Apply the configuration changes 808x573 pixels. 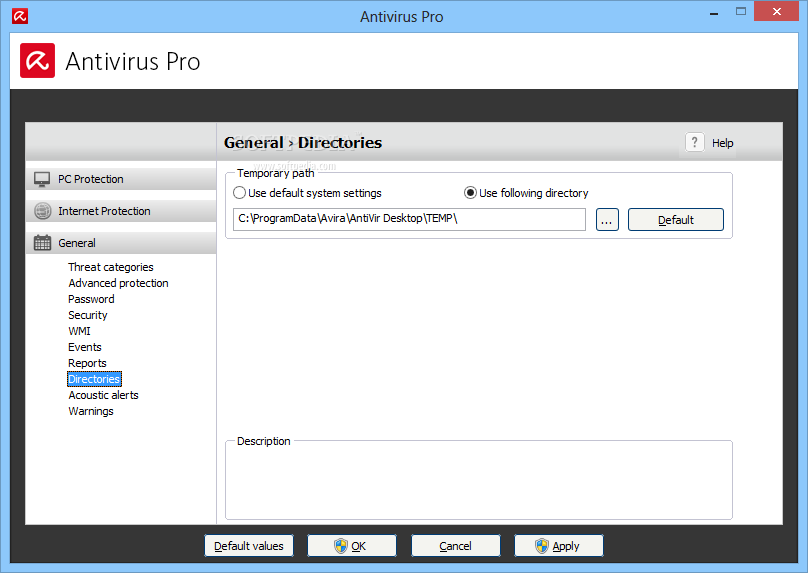click(x=559, y=546)
